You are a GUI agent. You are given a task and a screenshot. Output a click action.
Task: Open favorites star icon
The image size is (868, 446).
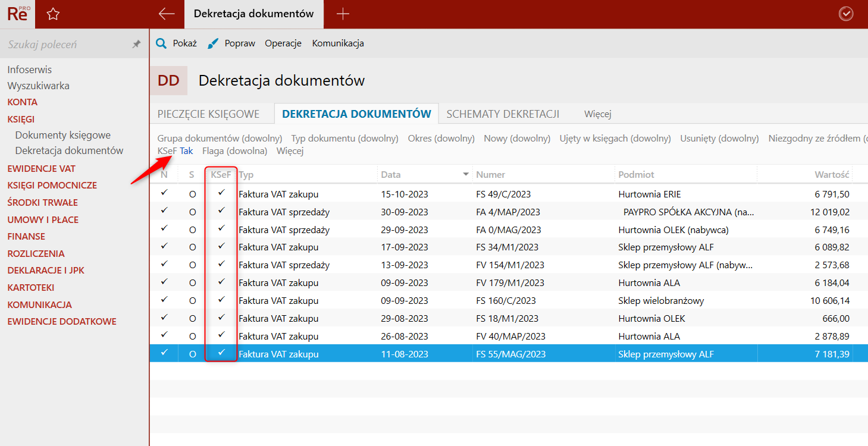point(53,14)
